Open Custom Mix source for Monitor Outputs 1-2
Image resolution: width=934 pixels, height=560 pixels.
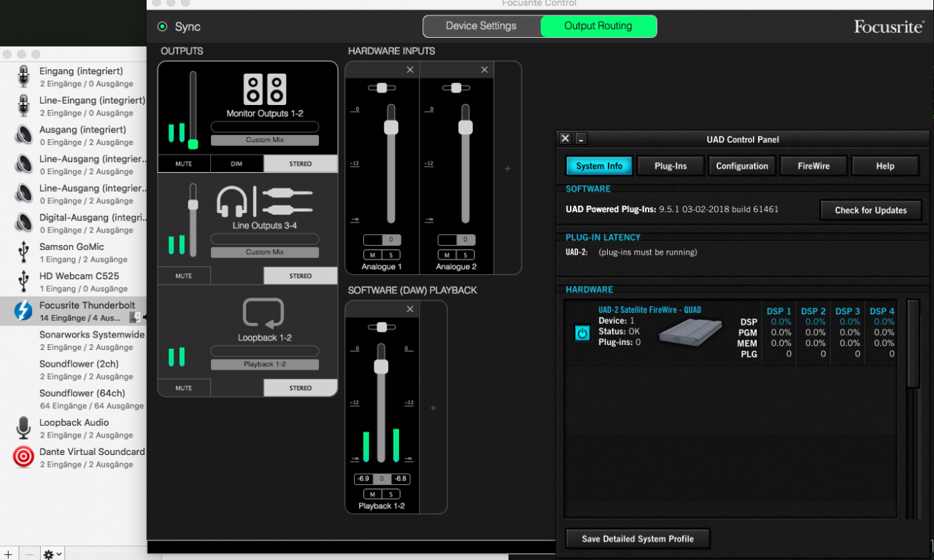pos(265,140)
